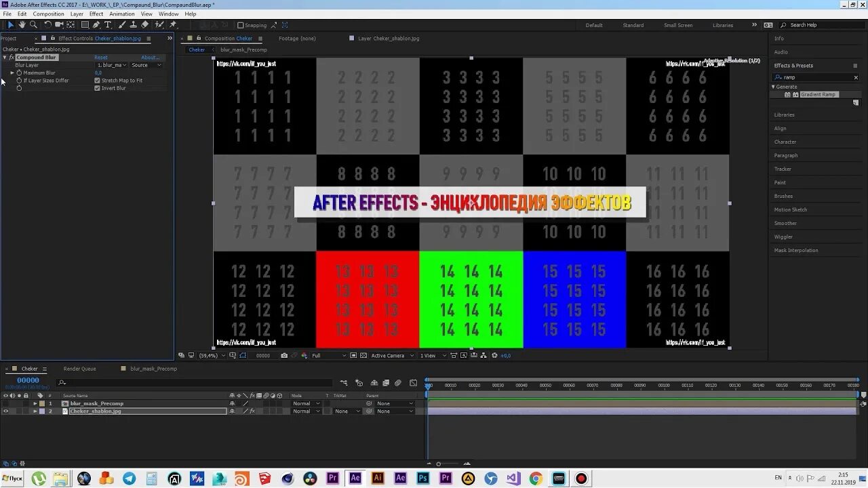Expand the Maximum Blur property
Image resolution: width=868 pixels, height=488 pixels.
(12, 73)
